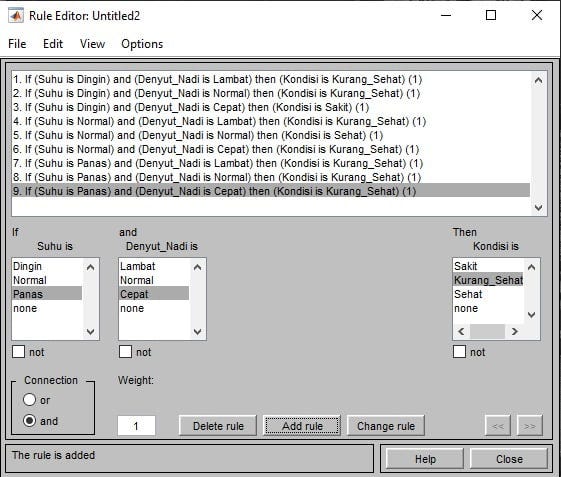Choose Normal in the Denyut_Nadi list
This screenshot has width=561, height=477.
(x=154, y=280)
